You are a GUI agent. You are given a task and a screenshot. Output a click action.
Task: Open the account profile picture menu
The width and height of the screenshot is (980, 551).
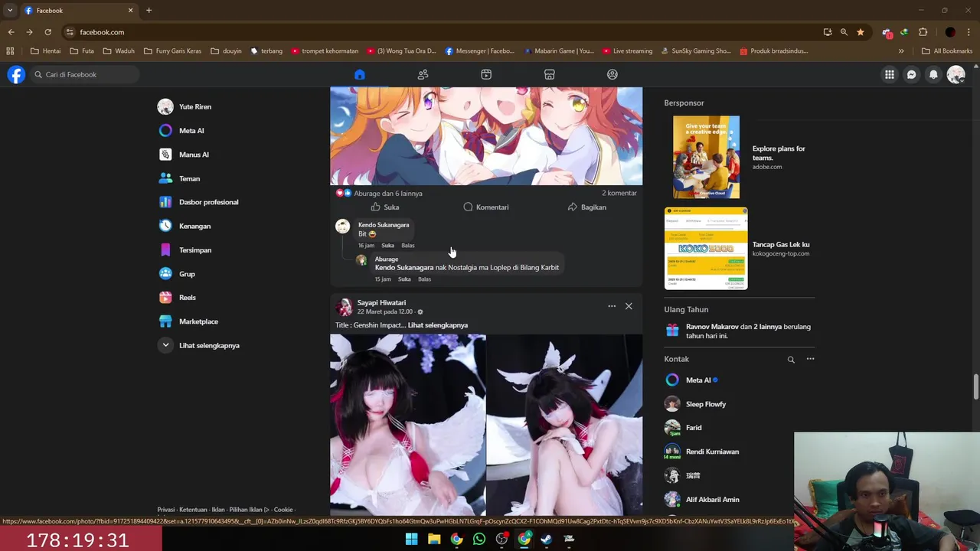click(x=955, y=74)
